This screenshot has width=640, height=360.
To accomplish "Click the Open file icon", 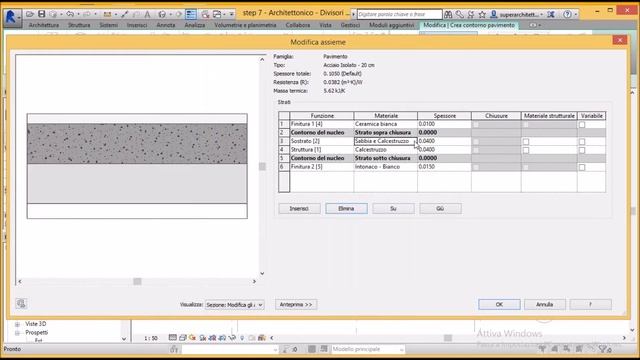I will click(x=30, y=14).
